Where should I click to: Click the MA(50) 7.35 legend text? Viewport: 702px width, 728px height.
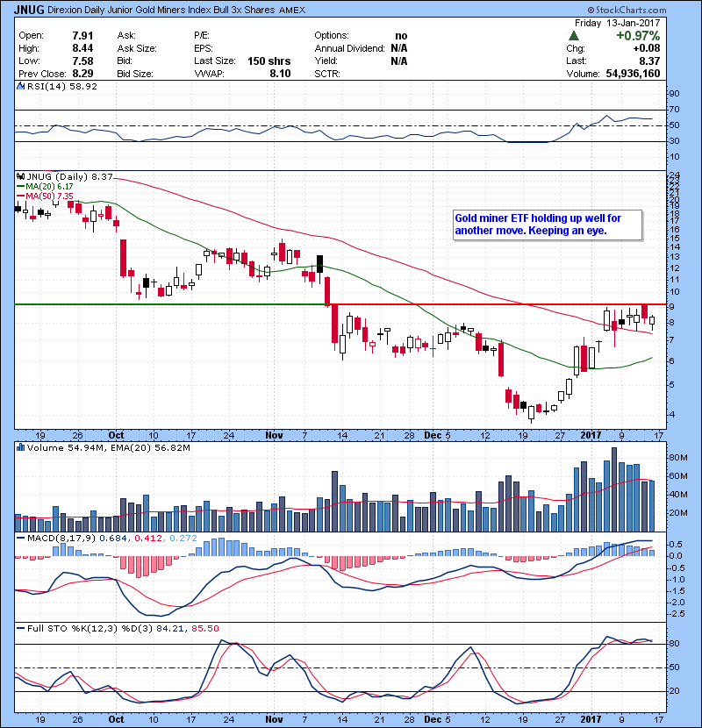[x=50, y=196]
